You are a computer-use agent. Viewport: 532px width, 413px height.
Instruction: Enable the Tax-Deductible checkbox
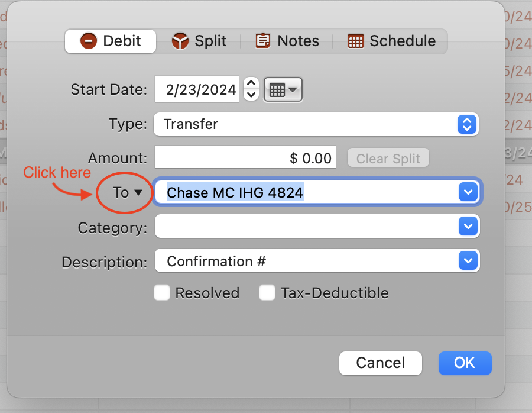pyautogui.click(x=267, y=292)
